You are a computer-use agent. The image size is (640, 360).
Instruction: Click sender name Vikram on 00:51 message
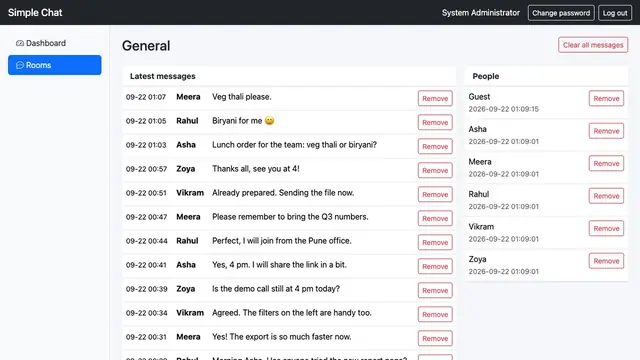point(190,193)
